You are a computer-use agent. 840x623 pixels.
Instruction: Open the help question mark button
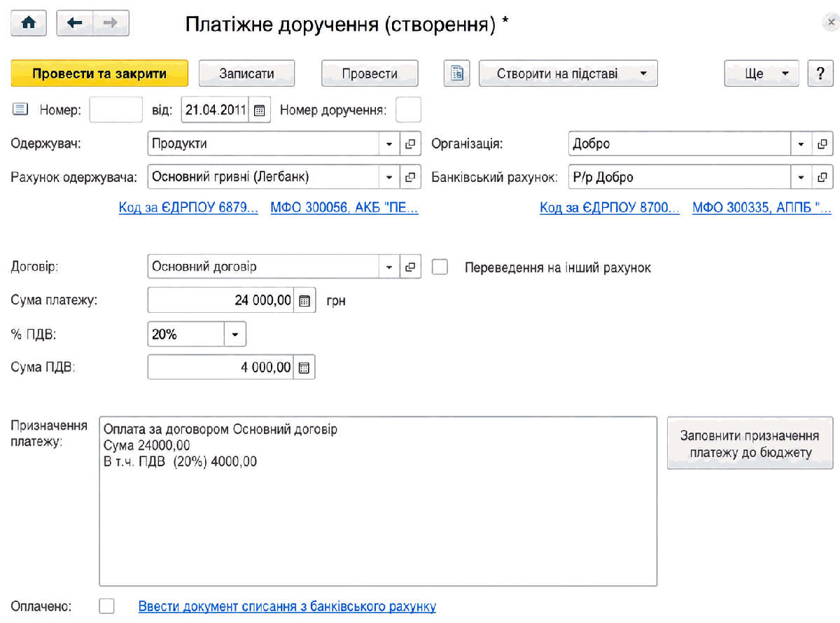(x=820, y=73)
